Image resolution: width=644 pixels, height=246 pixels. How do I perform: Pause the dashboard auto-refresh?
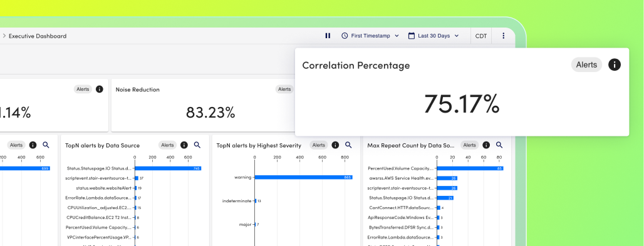click(328, 36)
